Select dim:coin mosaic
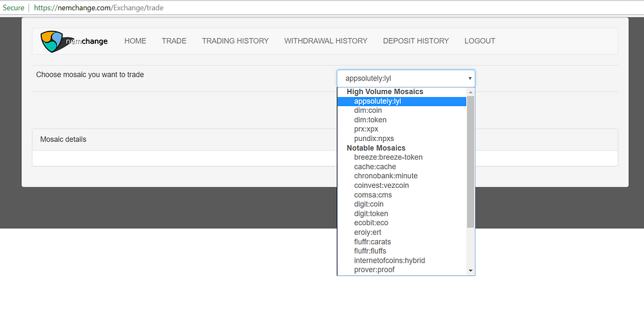Viewport: 644px width, 316px height. (x=402, y=111)
